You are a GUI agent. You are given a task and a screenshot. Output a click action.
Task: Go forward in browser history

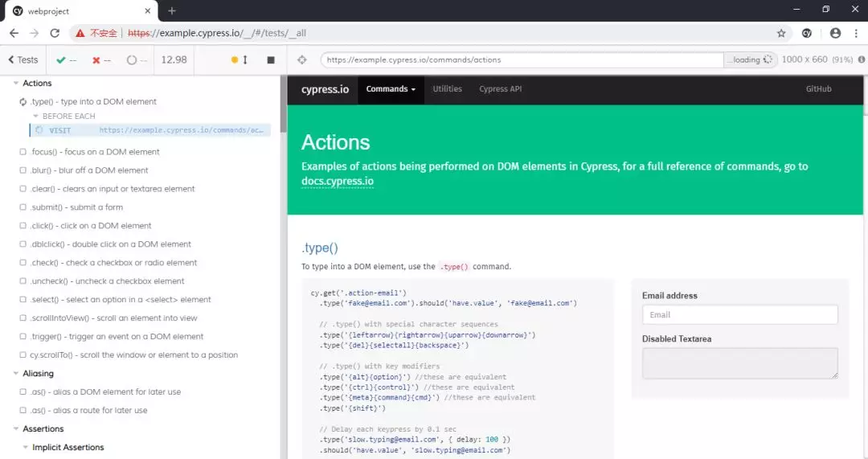[35, 33]
